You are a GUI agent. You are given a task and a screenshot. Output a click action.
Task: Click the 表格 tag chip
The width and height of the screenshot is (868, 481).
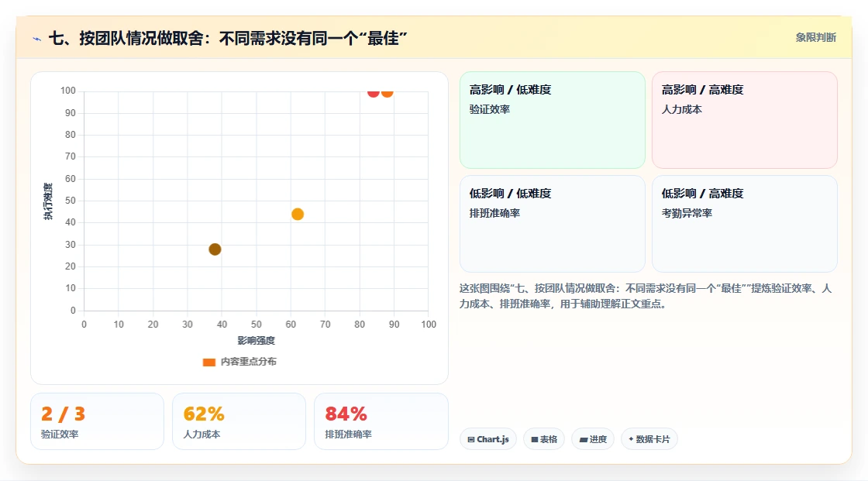click(x=544, y=439)
